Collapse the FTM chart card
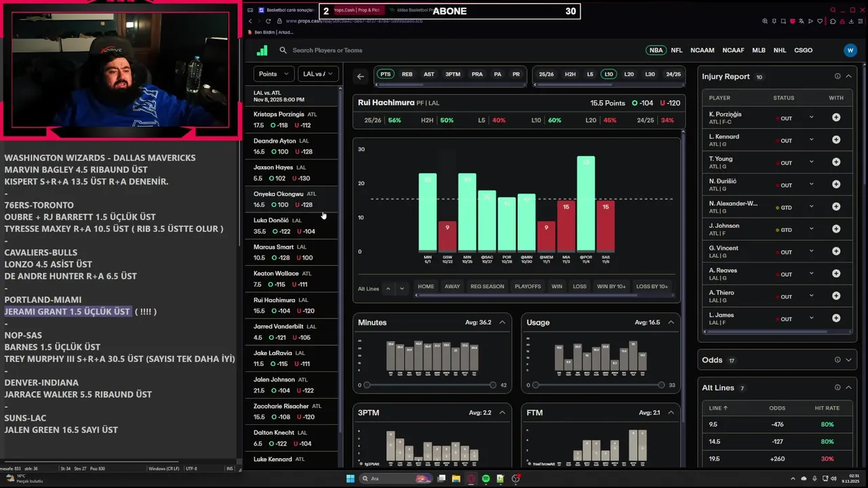The width and height of the screenshot is (868, 488). [671, 413]
